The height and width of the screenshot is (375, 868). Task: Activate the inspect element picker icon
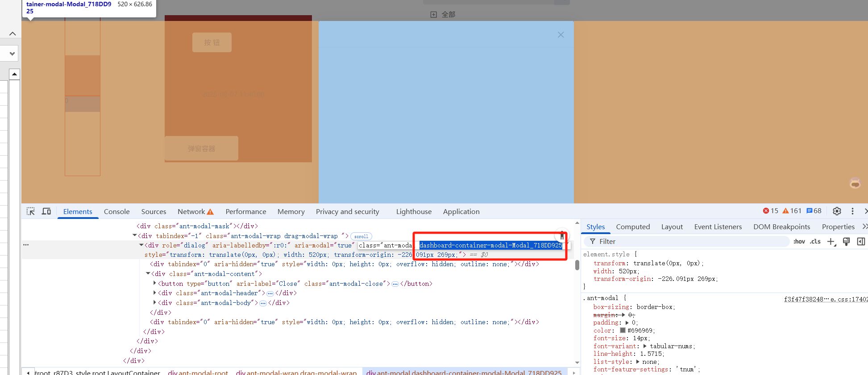tap(31, 211)
